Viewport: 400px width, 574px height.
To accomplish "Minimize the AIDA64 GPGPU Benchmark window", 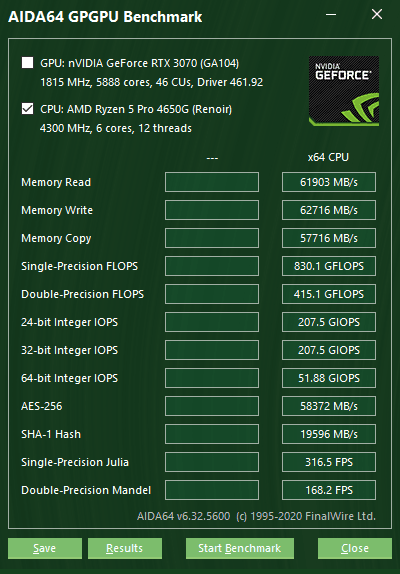I will [331, 15].
